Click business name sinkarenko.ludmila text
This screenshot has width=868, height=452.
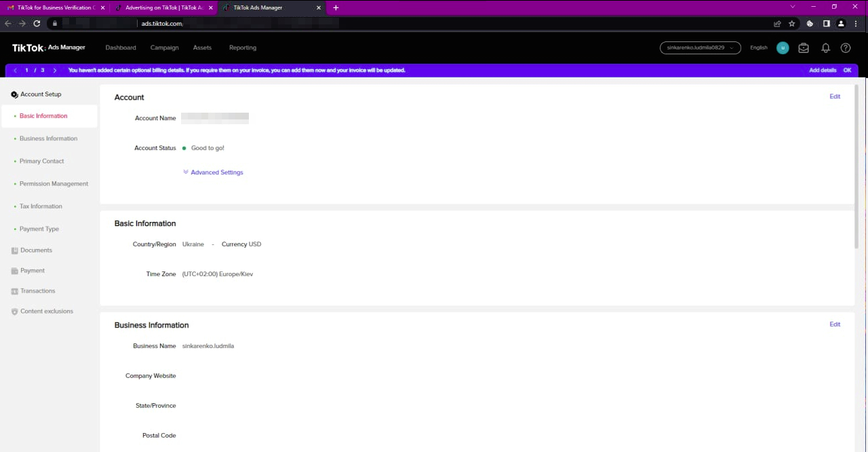[x=208, y=346]
